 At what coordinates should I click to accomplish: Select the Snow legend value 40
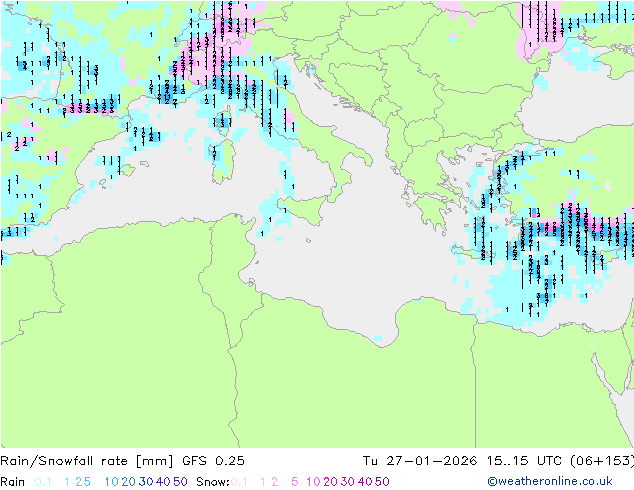pyautogui.click(x=365, y=482)
